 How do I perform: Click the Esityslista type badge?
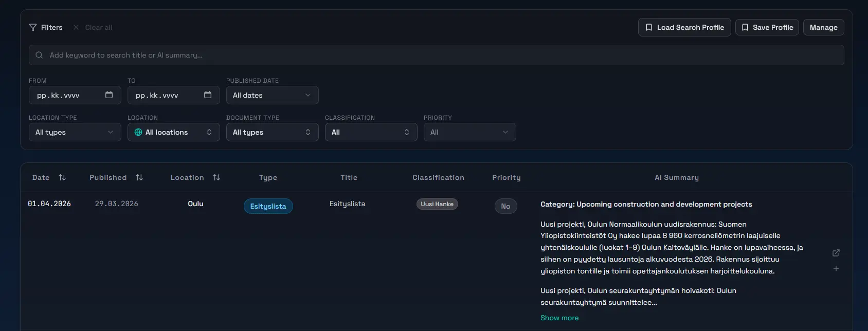pos(268,206)
